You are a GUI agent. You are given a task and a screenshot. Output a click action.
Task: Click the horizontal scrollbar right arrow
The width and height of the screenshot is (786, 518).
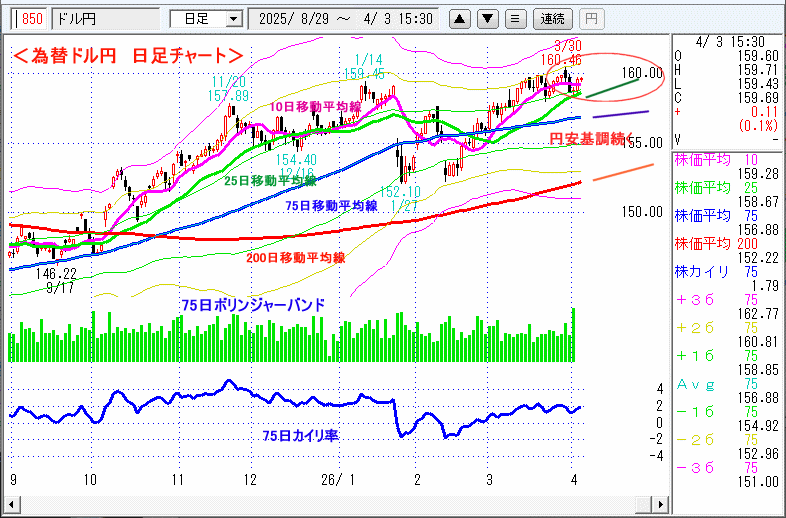click(x=662, y=503)
